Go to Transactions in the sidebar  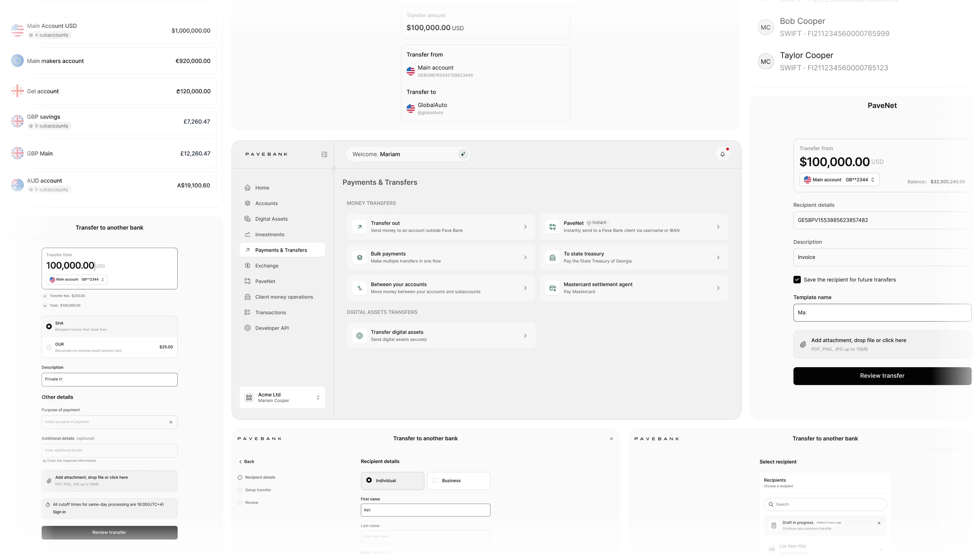click(x=282, y=312)
